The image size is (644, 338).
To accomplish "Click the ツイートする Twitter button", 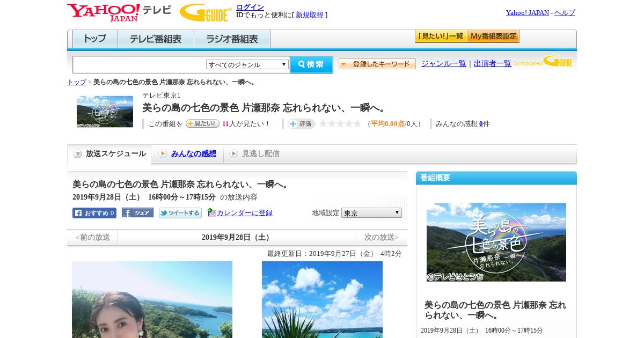I will [x=180, y=213].
